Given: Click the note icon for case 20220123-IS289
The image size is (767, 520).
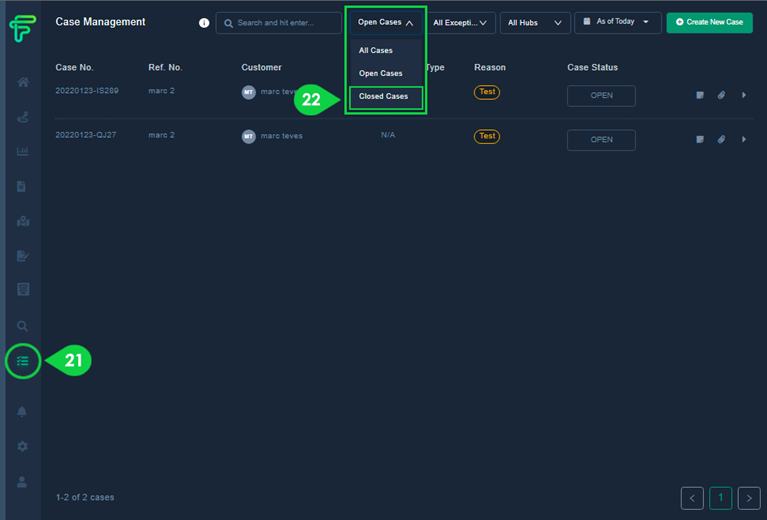Looking at the screenshot, I should 700,96.
